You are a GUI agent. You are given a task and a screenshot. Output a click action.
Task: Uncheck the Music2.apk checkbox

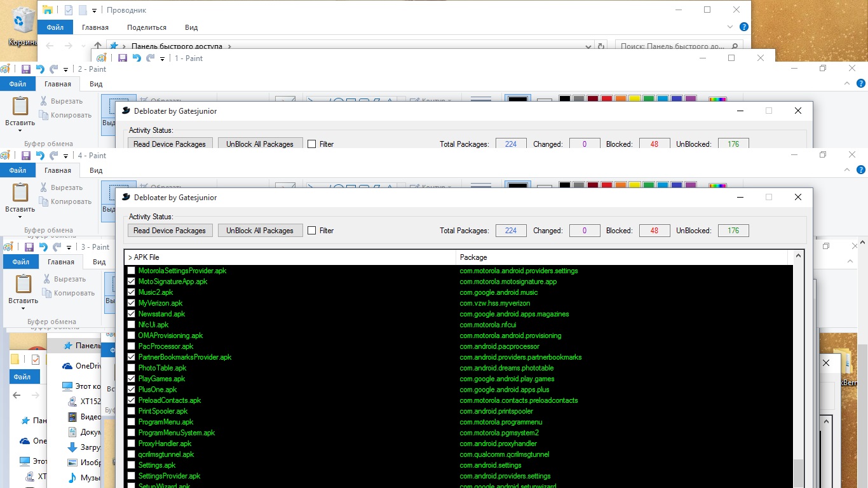(132, 292)
